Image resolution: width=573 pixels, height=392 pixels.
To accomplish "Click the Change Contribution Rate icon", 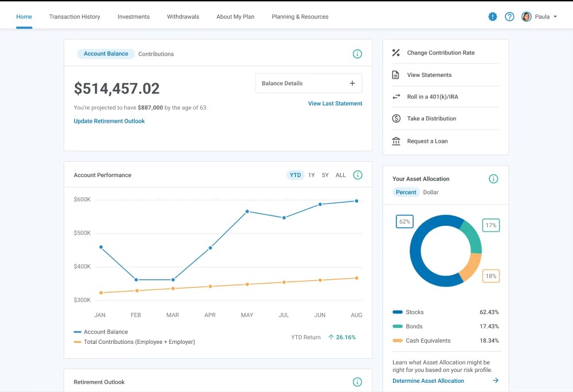I will (x=395, y=52).
